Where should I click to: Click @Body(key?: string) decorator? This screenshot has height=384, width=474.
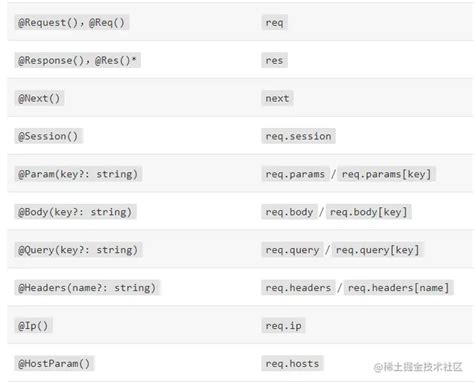coord(75,212)
